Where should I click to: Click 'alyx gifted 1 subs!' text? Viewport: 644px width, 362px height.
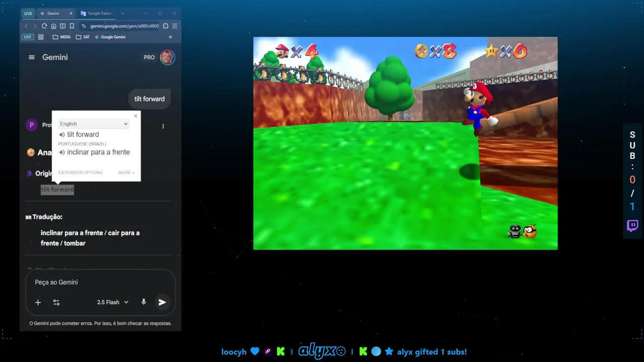pos(432,352)
